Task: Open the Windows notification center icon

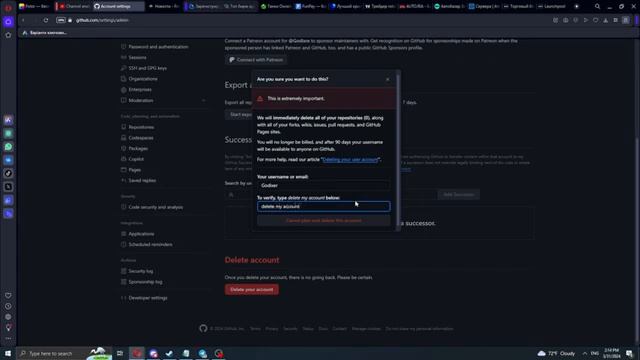Action: (x=629, y=353)
